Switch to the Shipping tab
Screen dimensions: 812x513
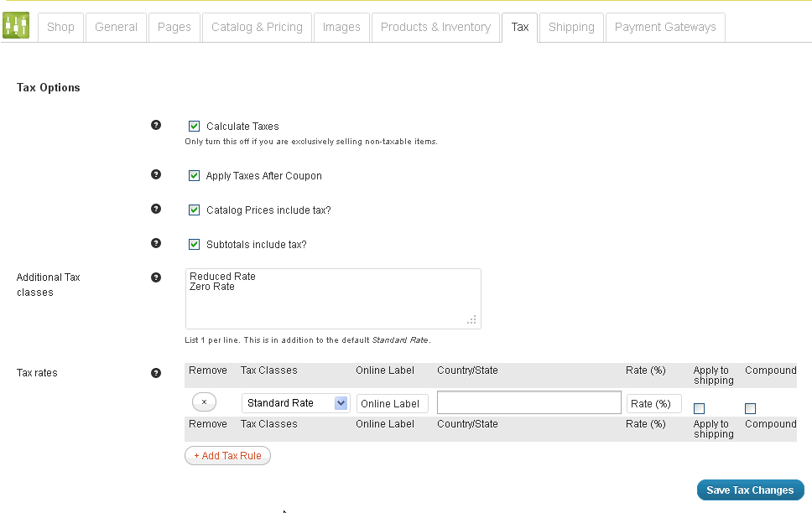pyautogui.click(x=571, y=27)
